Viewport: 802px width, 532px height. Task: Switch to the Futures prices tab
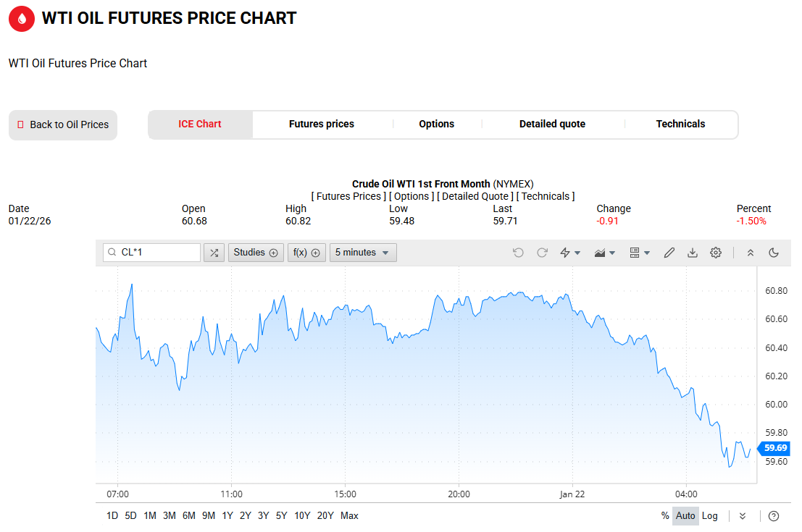point(322,124)
